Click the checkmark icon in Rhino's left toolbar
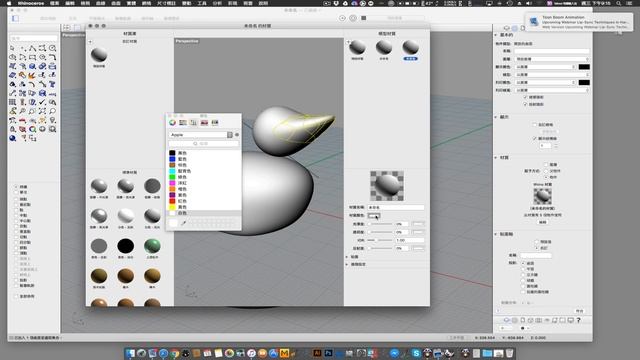Viewport: 640px width, 360px height. 42,102
